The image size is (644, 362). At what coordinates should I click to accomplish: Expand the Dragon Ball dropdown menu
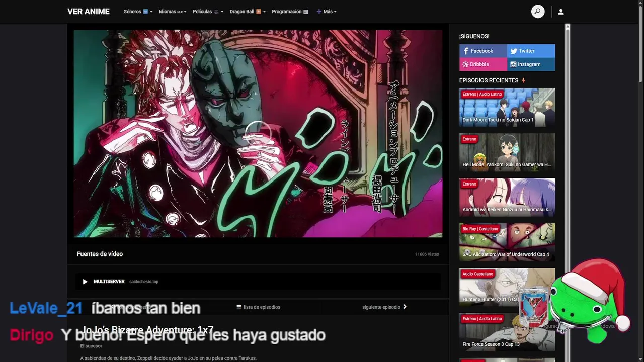click(x=248, y=12)
